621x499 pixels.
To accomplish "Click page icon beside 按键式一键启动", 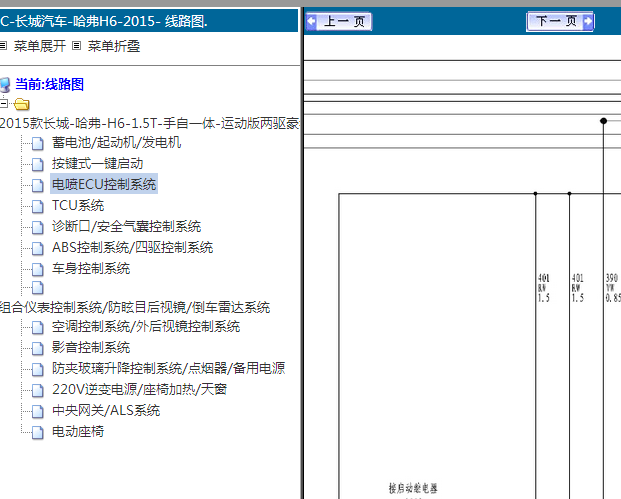I will click(x=38, y=164).
